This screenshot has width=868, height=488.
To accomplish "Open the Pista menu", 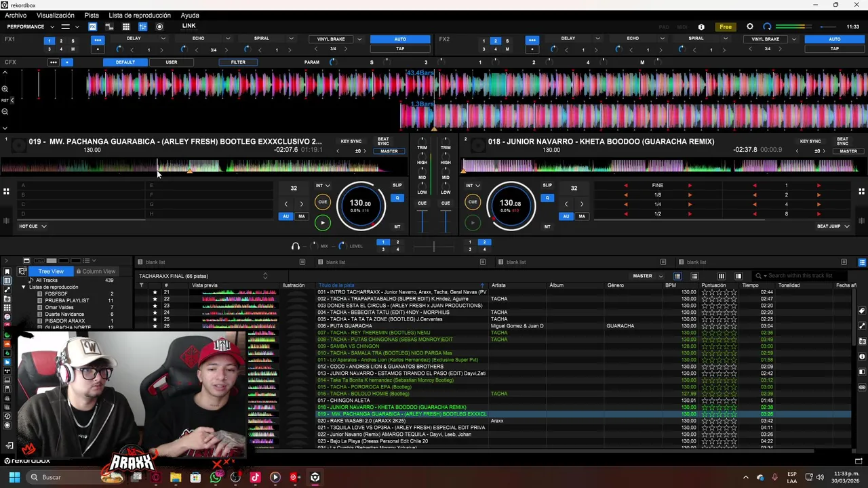I will click(x=92, y=15).
